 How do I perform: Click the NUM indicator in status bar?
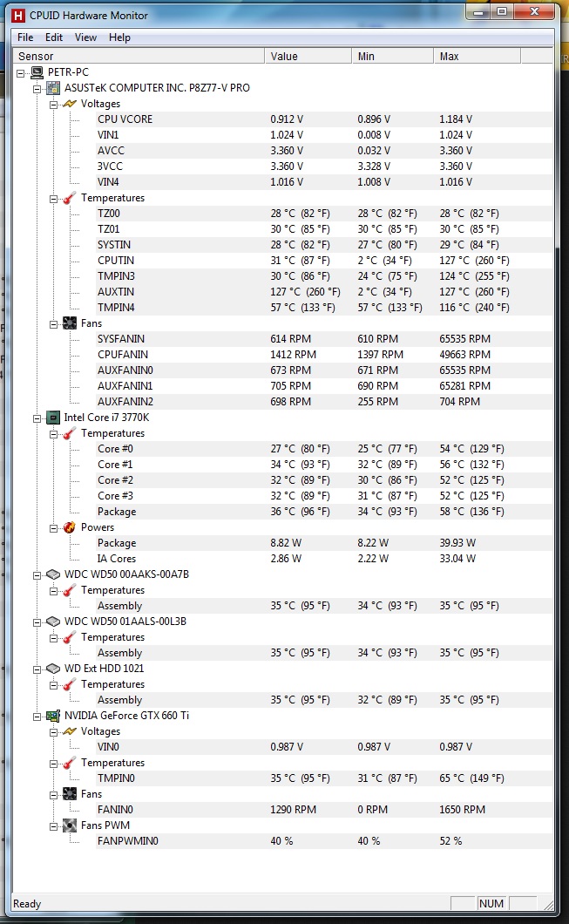coord(491,903)
